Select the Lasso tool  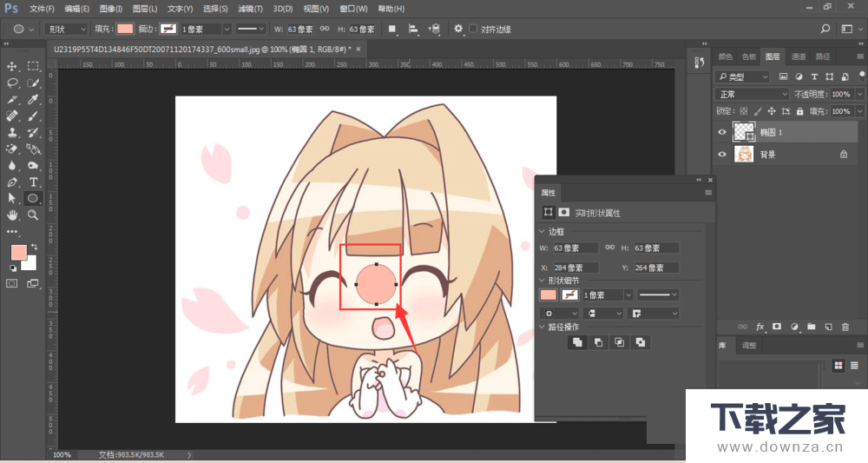[x=11, y=83]
